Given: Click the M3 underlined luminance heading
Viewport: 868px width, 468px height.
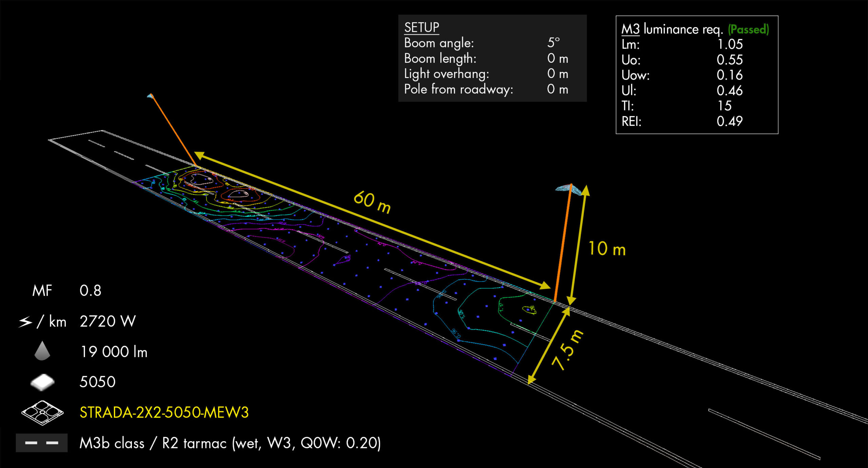Looking at the screenshot, I should click(x=630, y=30).
